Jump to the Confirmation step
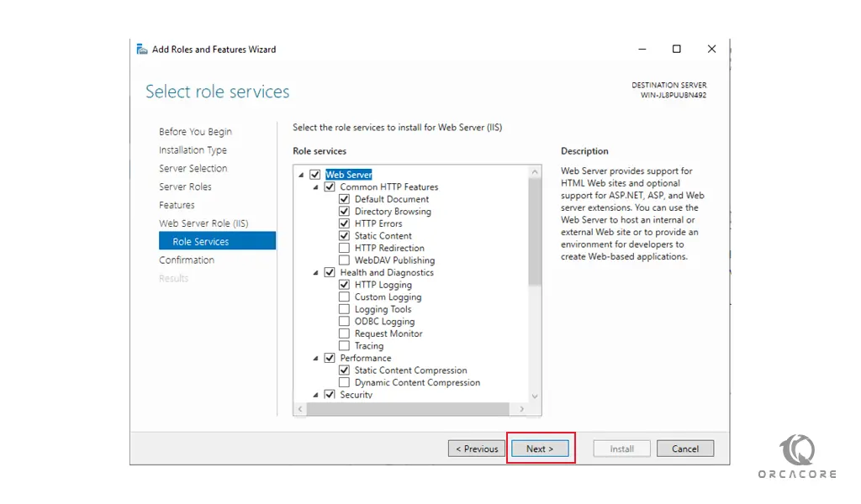861x504 pixels. pos(187,260)
